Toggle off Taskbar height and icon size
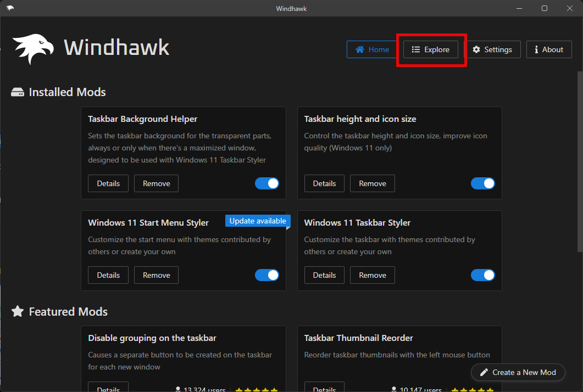This screenshot has width=583, height=392. 483,183
